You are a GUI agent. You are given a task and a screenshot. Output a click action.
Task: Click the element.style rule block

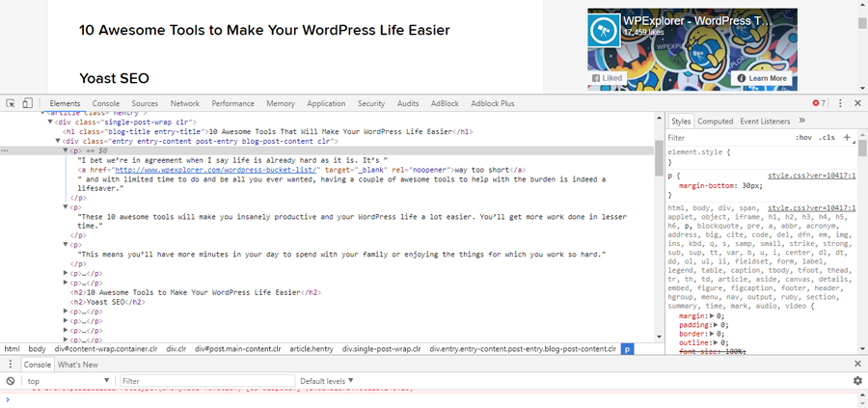point(762,156)
